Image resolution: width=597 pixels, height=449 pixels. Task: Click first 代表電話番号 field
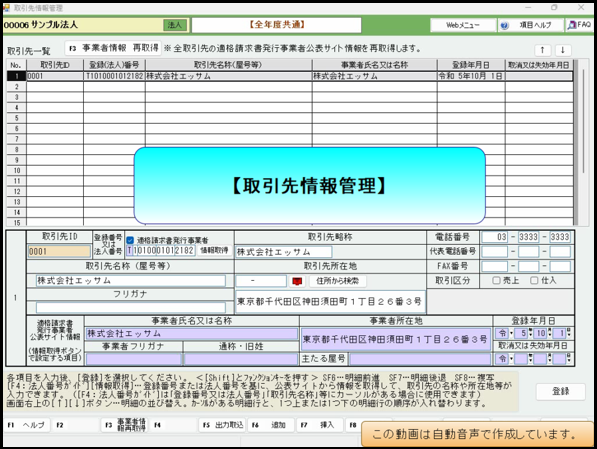[495, 251]
